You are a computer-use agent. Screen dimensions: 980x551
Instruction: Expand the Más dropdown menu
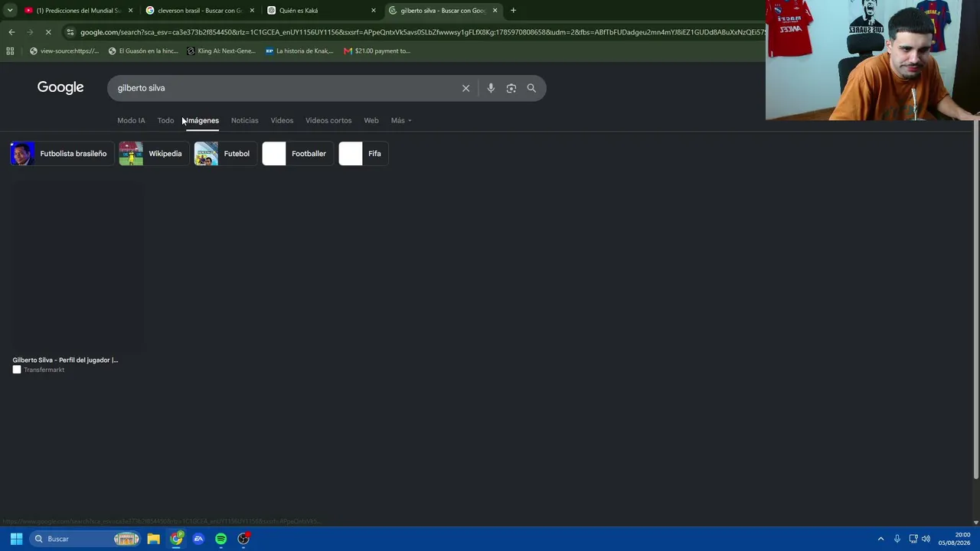click(x=401, y=120)
